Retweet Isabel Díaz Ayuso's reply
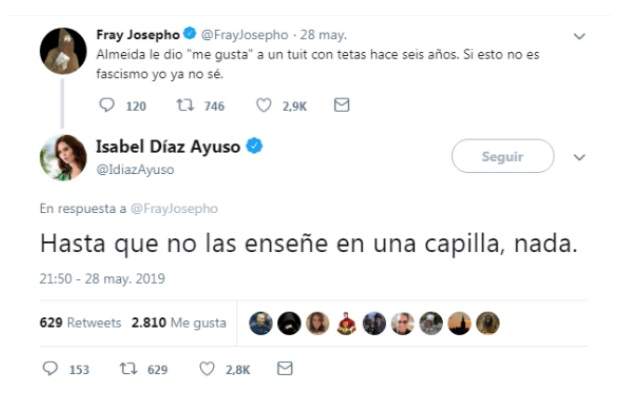 128,369
